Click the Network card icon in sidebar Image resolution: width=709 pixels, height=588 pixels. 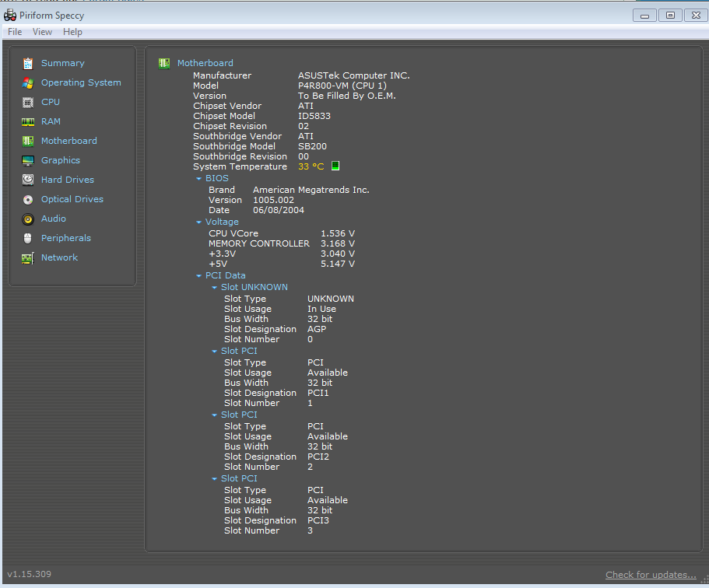coord(28,258)
